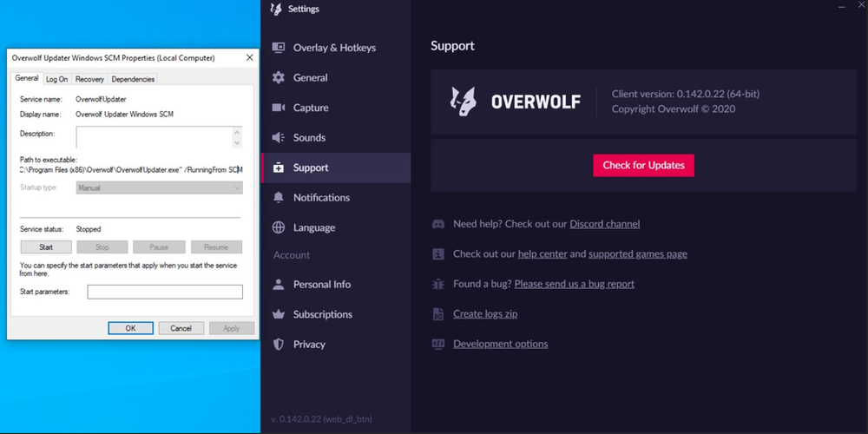Click Client version 0.142.0.22 text
Viewport: 868px width, 434px height.
coord(686,94)
